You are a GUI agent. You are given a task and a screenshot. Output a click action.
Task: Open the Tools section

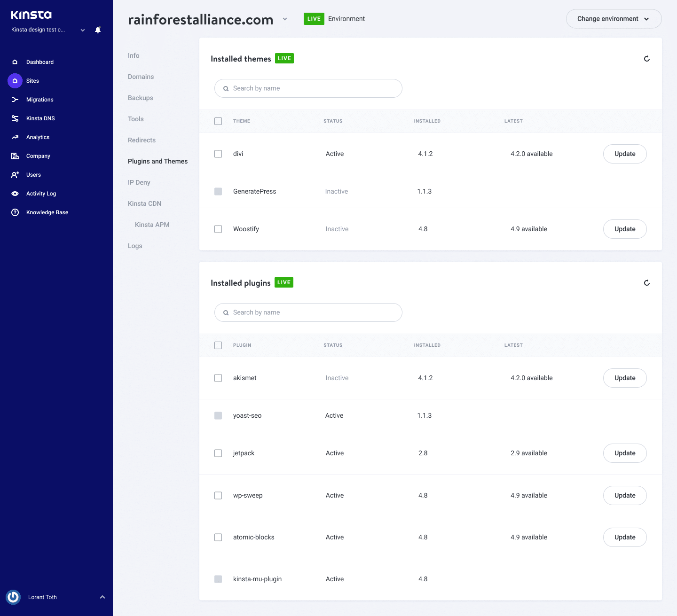point(136,119)
